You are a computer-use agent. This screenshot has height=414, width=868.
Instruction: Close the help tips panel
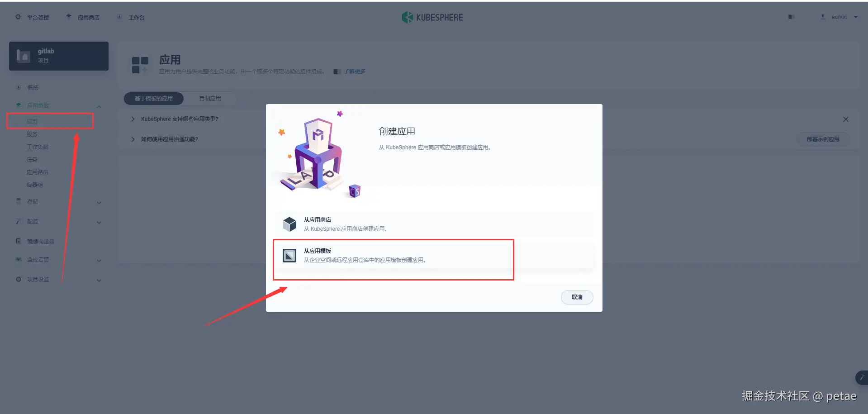click(846, 119)
